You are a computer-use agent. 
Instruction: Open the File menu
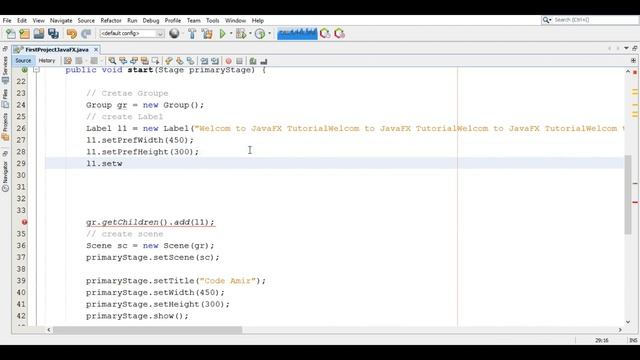pyautogui.click(x=7, y=20)
